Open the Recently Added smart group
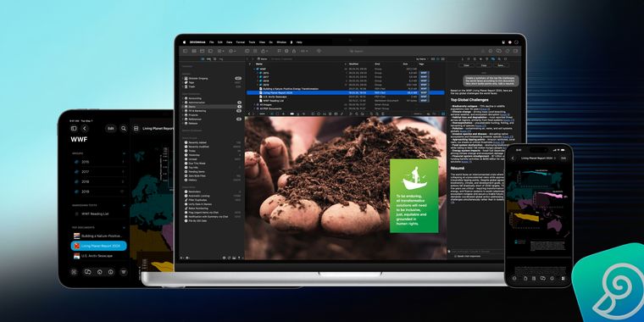 coord(212,142)
